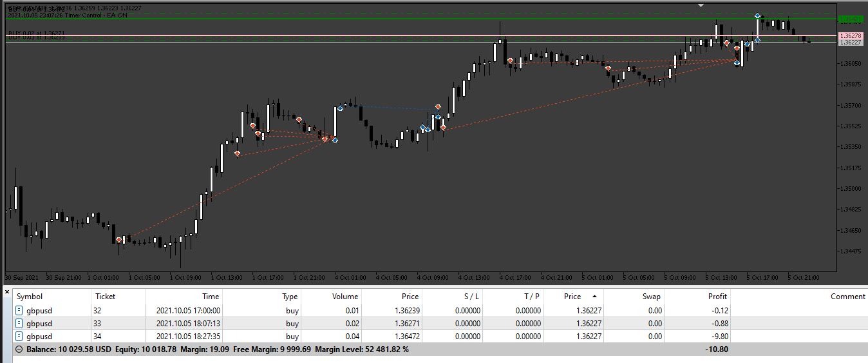
Task: Click the profit value -0.88
Action: coord(719,323)
